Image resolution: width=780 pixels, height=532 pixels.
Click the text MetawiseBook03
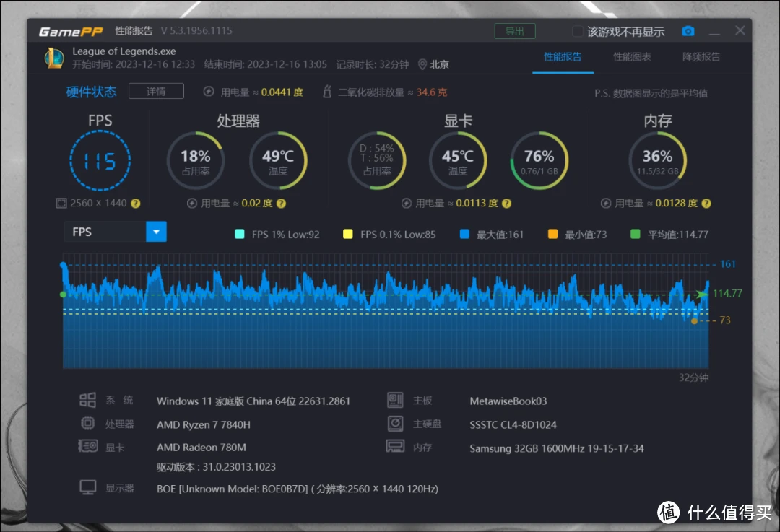point(508,401)
